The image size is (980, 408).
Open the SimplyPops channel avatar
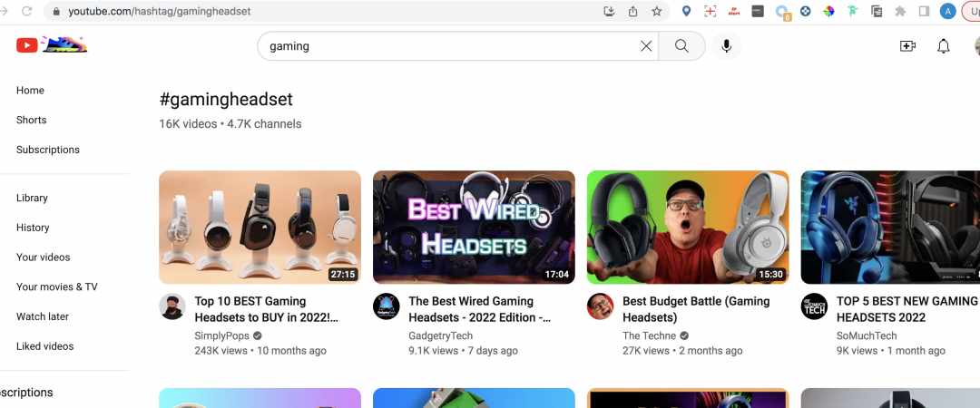coord(172,306)
